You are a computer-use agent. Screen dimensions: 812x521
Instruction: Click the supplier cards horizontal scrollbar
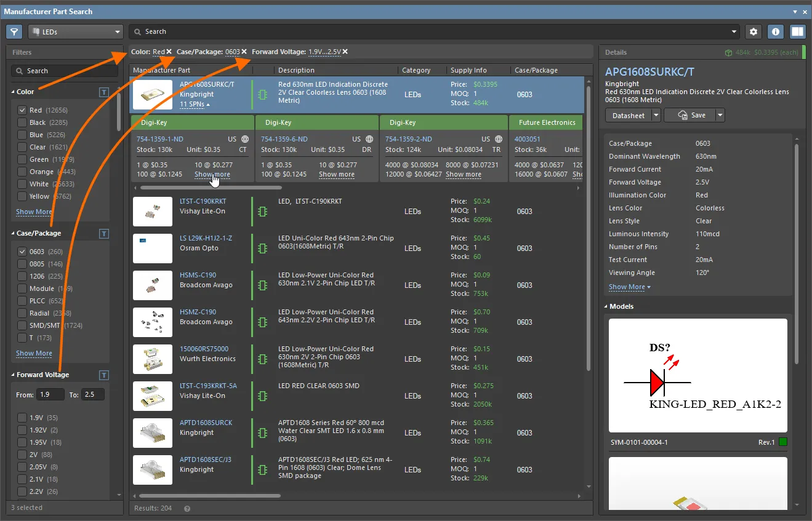click(x=211, y=188)
